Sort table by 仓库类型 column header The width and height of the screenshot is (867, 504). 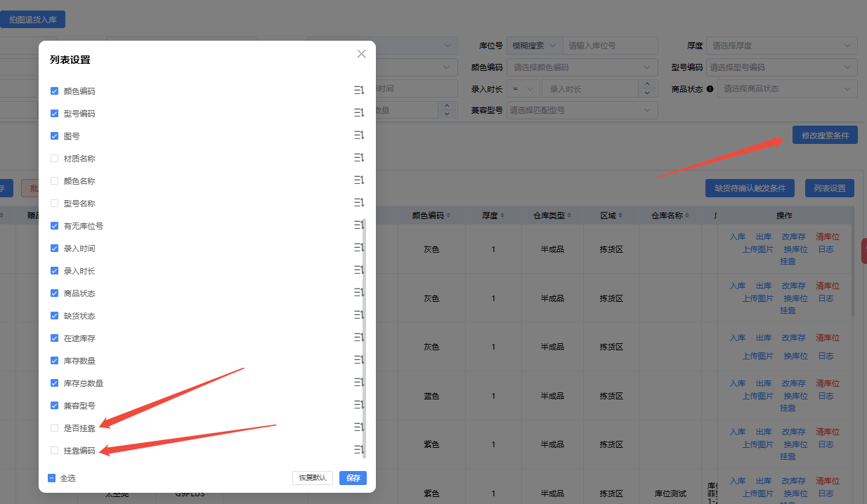point(552,215)
